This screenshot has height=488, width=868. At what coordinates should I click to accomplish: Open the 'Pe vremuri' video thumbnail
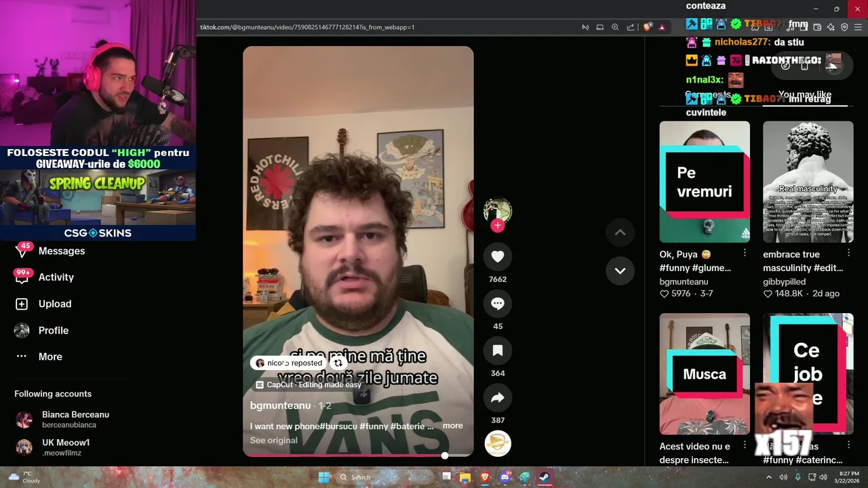tap(705, 182)
